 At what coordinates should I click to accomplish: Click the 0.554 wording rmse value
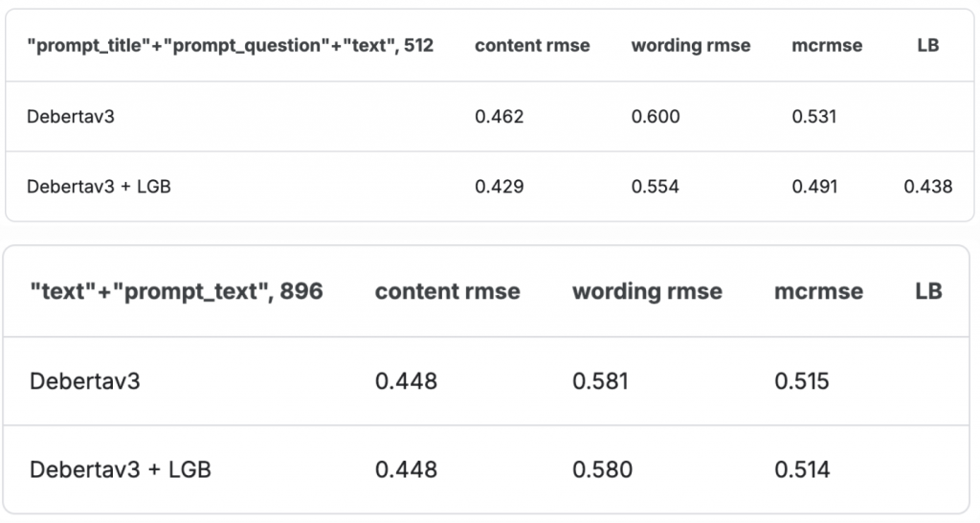(x=656, y=187)
